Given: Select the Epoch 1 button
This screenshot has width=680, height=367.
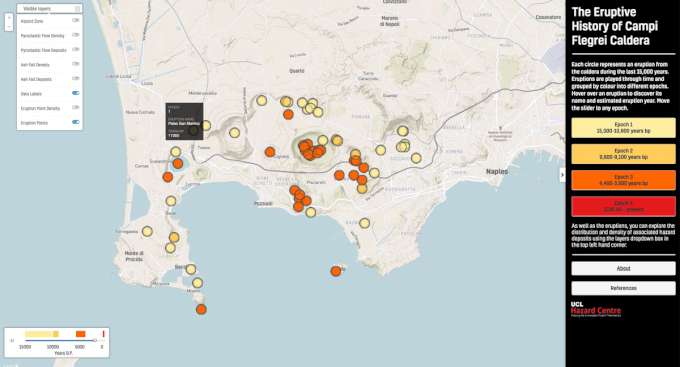Looking at the screenshot, I should (623, 128).
